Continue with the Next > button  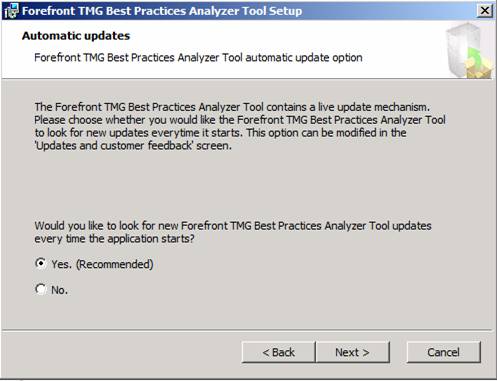[x=352, y=352]
